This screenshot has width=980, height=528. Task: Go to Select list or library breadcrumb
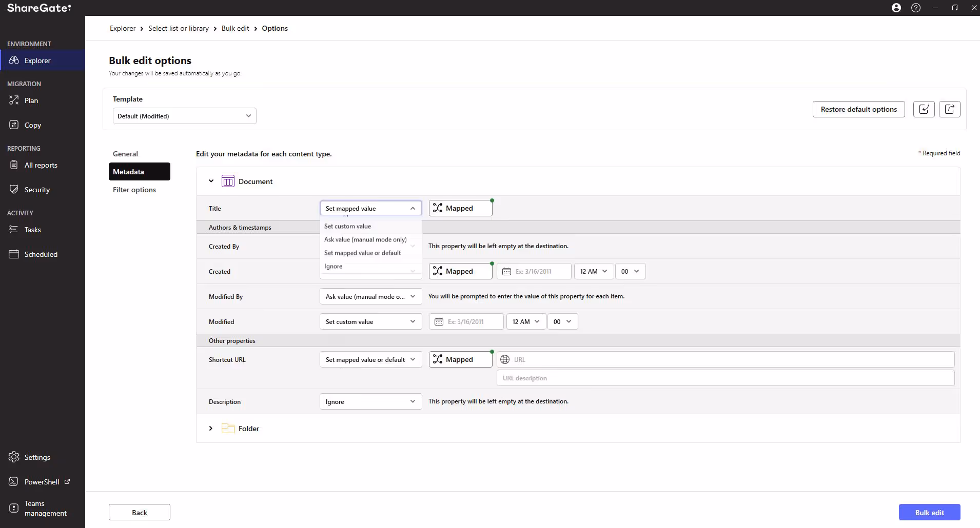click(x=179, y=28)
